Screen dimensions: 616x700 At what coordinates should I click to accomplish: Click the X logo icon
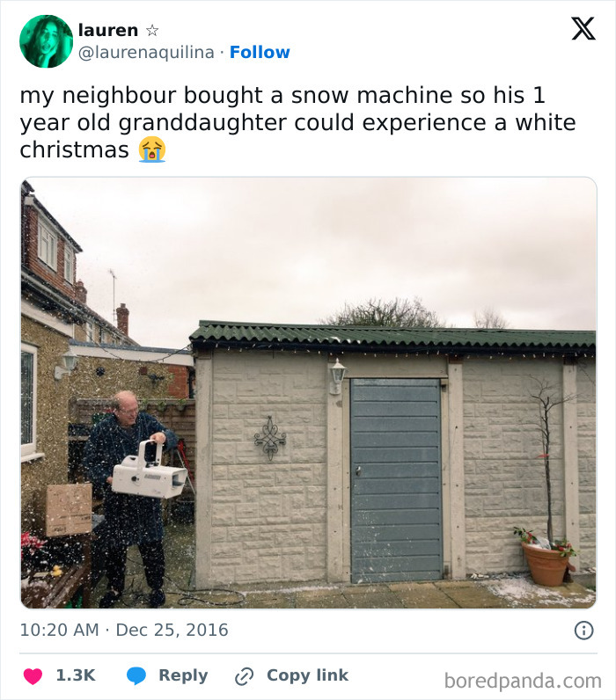583,29
